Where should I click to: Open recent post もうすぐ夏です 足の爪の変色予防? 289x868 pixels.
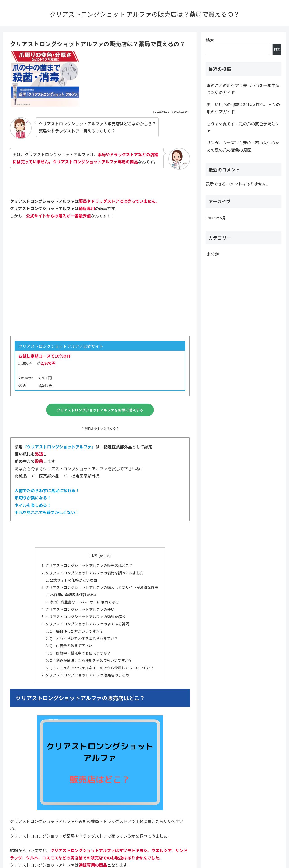243,127
